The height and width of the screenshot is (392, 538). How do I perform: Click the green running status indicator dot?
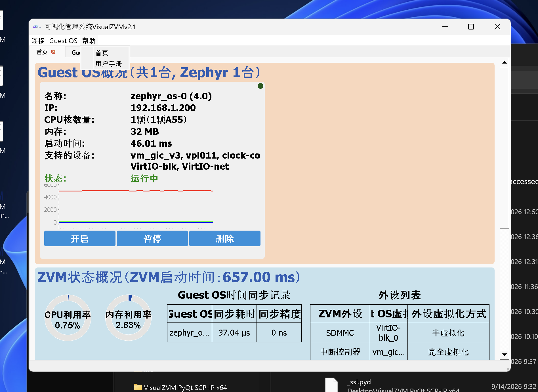point(260,86)
